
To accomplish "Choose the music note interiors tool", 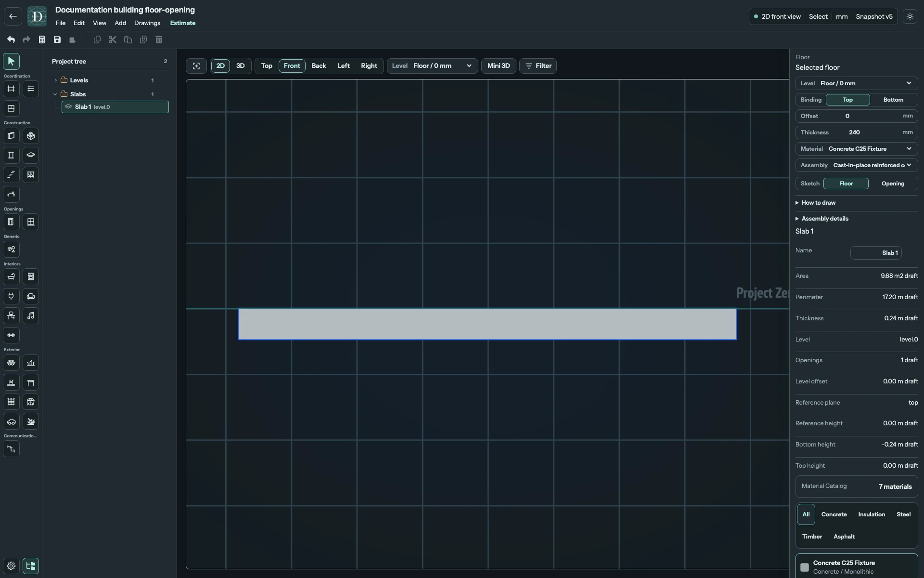I will [x=31, y=316].
